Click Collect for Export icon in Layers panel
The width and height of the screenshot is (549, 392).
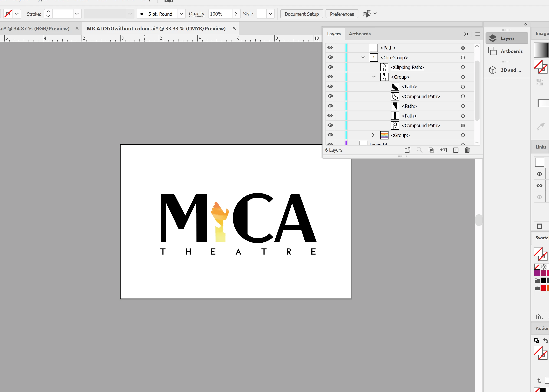(407, 150)
